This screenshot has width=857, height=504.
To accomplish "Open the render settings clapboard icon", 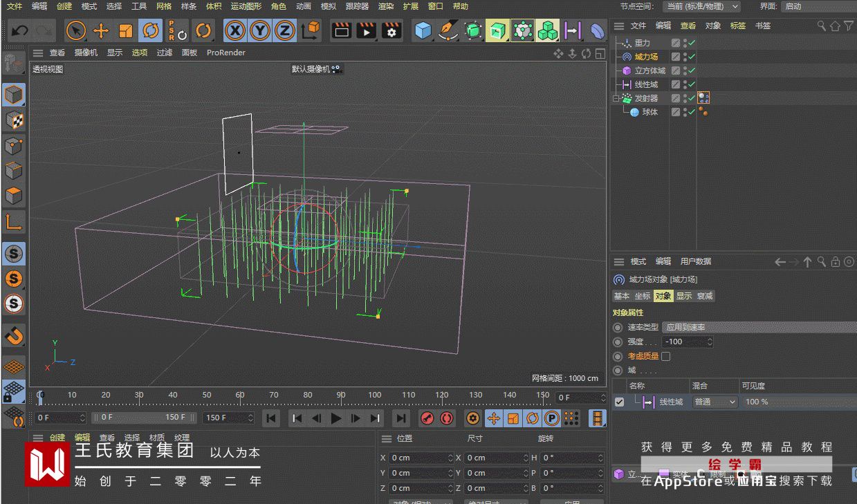I will tap(391, 30).
